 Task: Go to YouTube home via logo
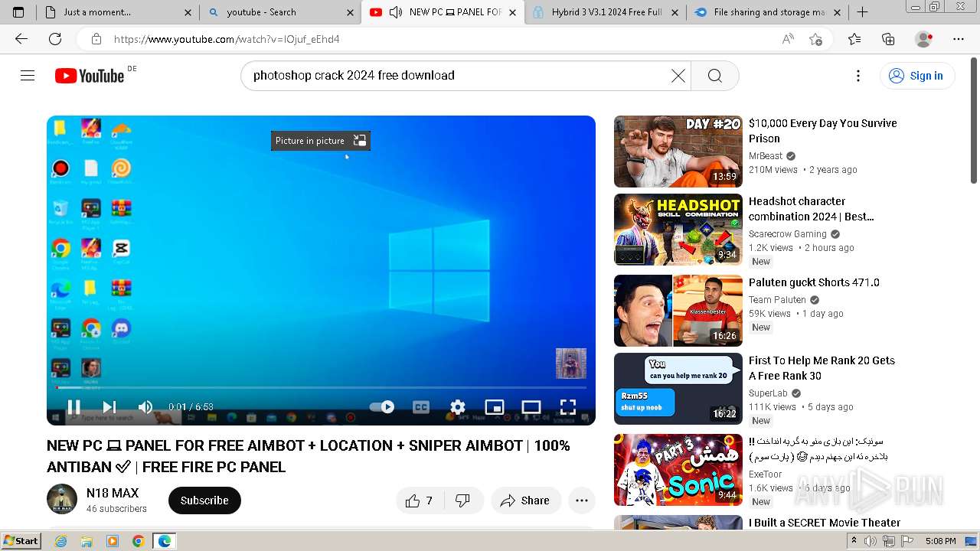pos(89,75)
